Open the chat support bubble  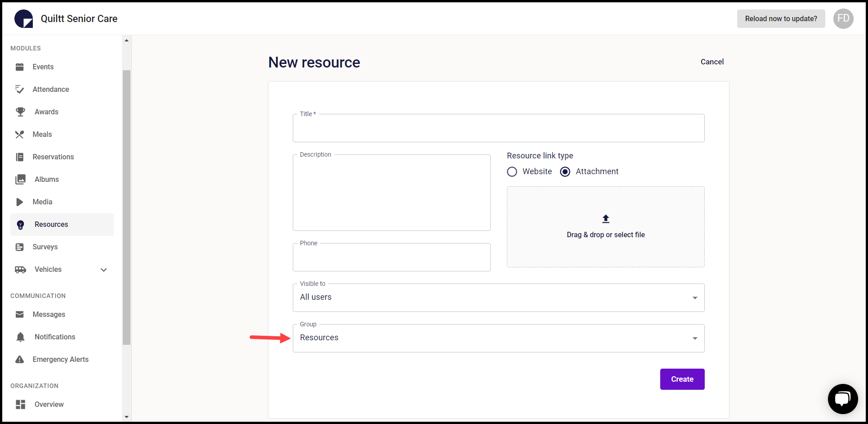click(843, 399)
